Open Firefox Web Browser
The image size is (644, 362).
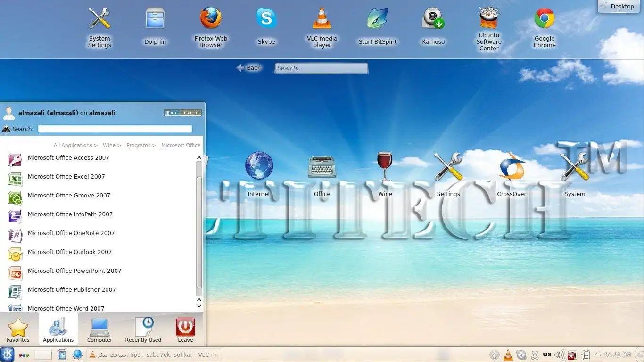tap(211, 27)
